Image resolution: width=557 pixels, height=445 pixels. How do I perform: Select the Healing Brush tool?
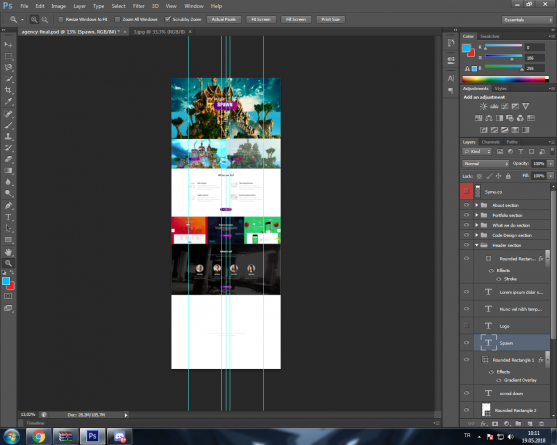[8, 114]
